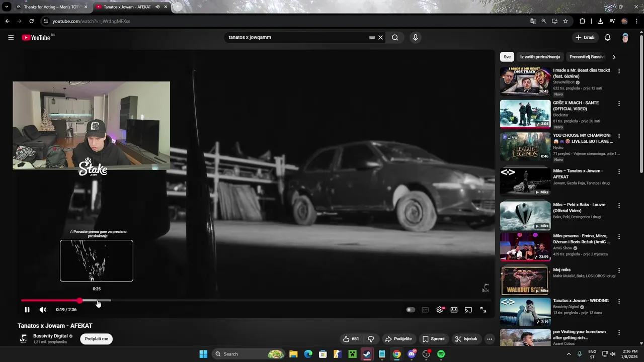Viewport: 644px width, 362px height.
Task: Toggle the autoplay switch
Action: tap(411, 310)
